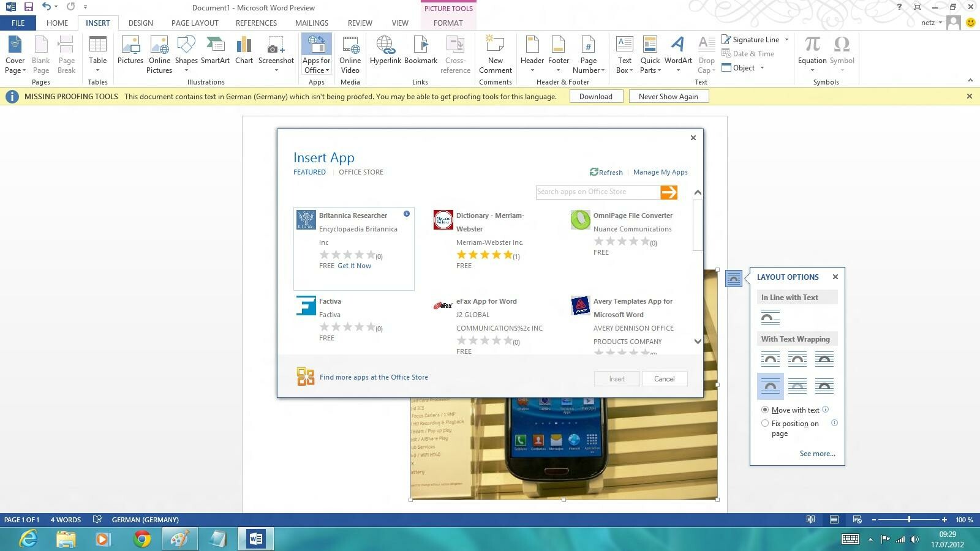Select Fix position on page
The image size is (980, 551).
click(765, 423)
